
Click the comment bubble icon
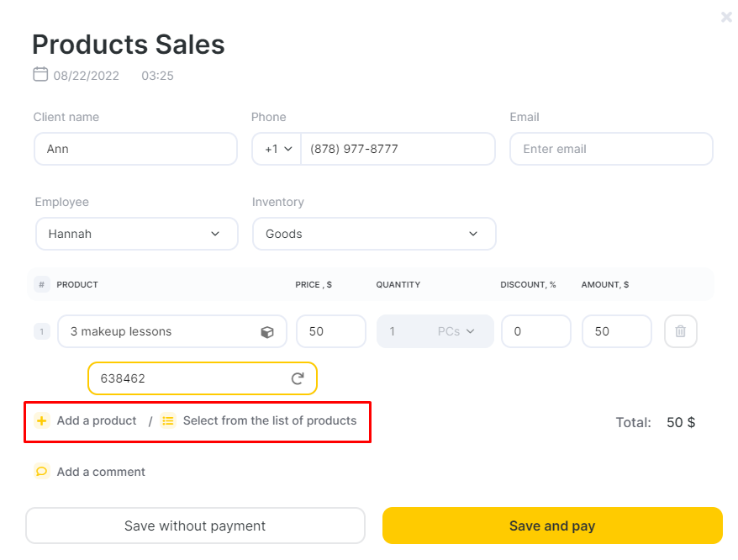42,471
